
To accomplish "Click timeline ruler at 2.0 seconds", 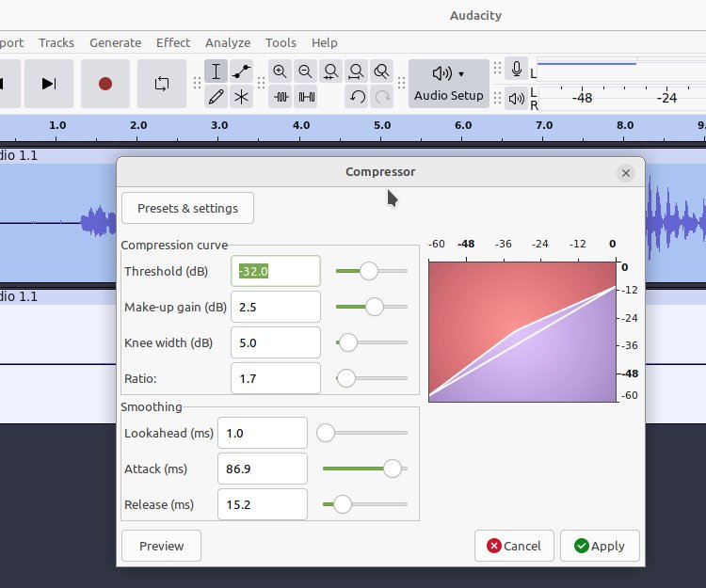I will point(138,125).
